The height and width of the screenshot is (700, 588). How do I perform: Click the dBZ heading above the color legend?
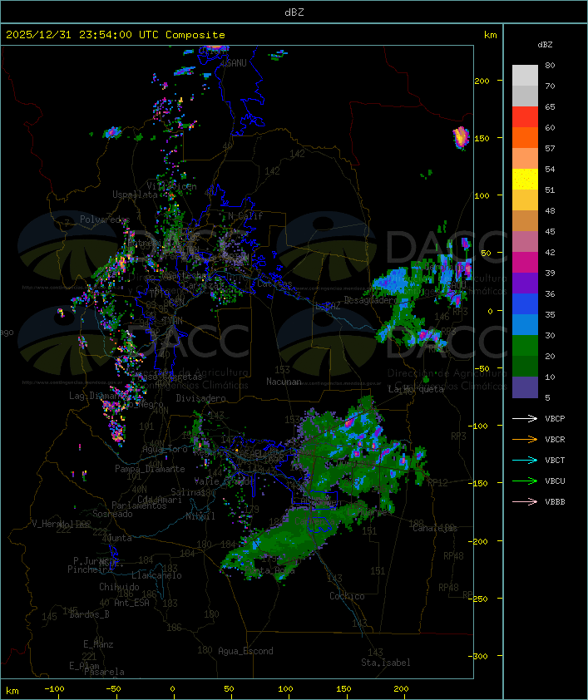(545, 45)
